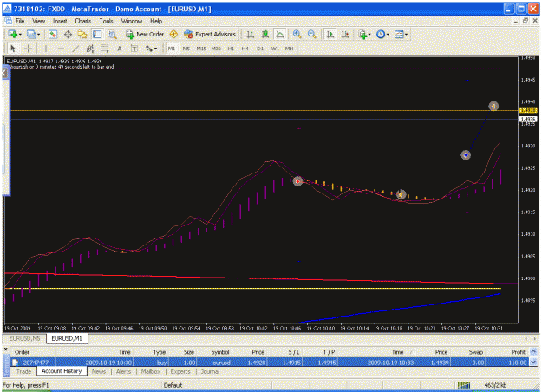Screen dimensions: 542x392
Task: Toggle the Expert Advisors button
Action: point(210,34)
